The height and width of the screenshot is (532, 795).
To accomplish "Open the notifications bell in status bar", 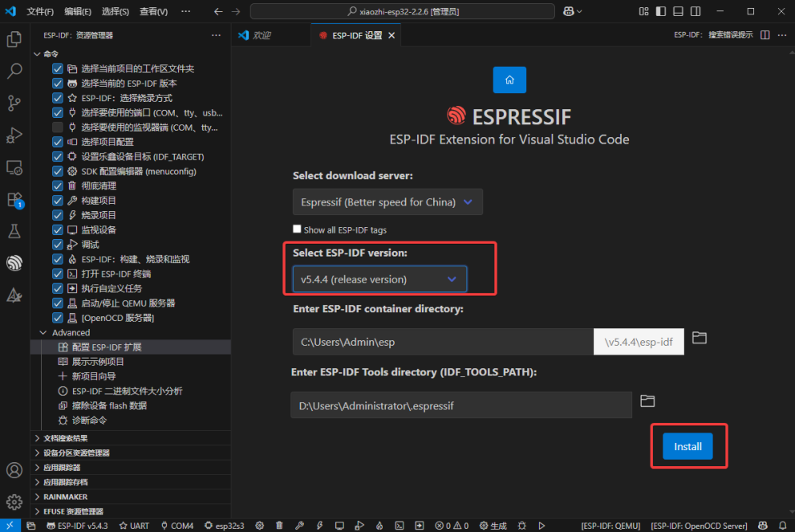I will click(x=783, y=526).
